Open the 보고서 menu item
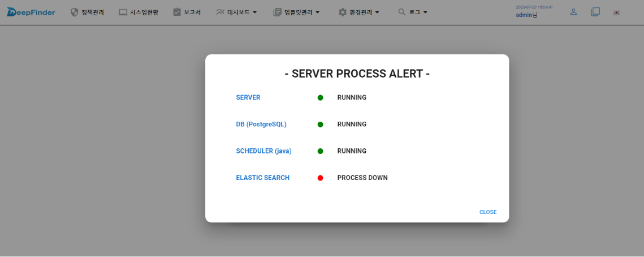Image resolution: width=644 pixels, height=257 pixels. coord(192,12)
